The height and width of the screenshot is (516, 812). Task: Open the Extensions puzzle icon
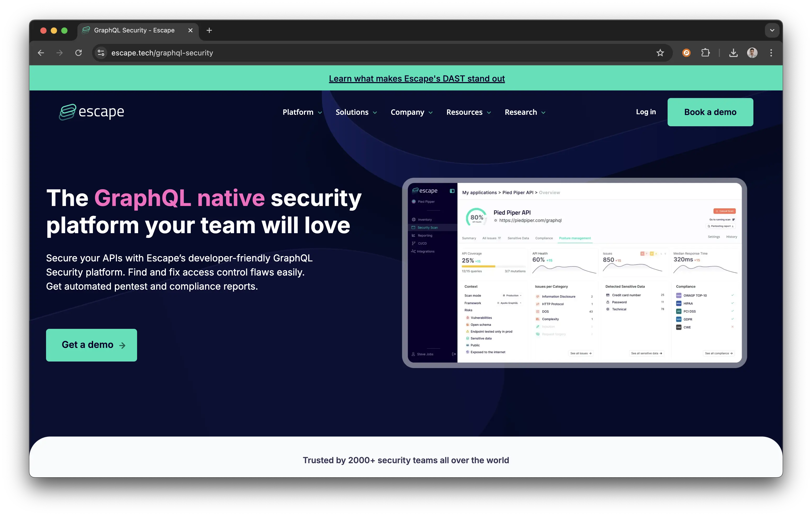[705, 53]
